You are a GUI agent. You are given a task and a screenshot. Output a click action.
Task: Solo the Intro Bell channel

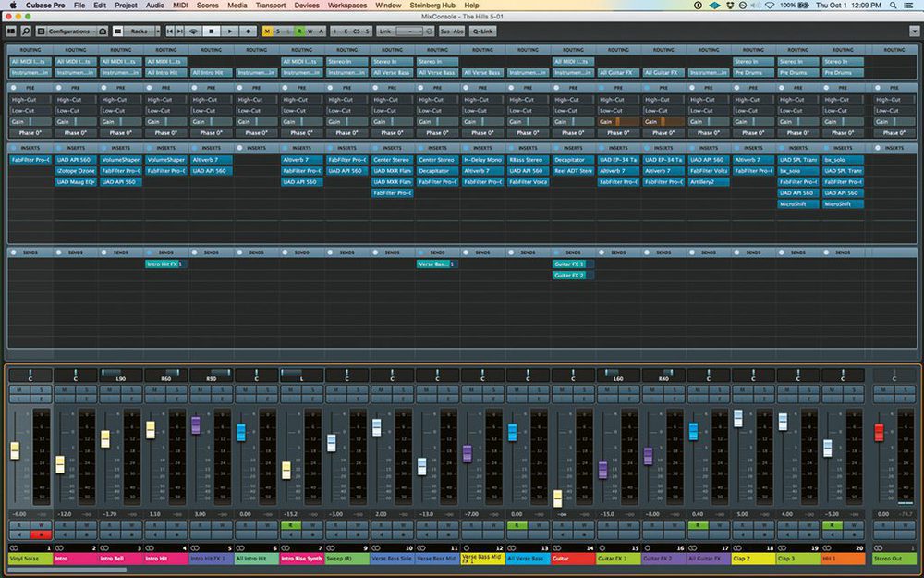pos(131,390)
